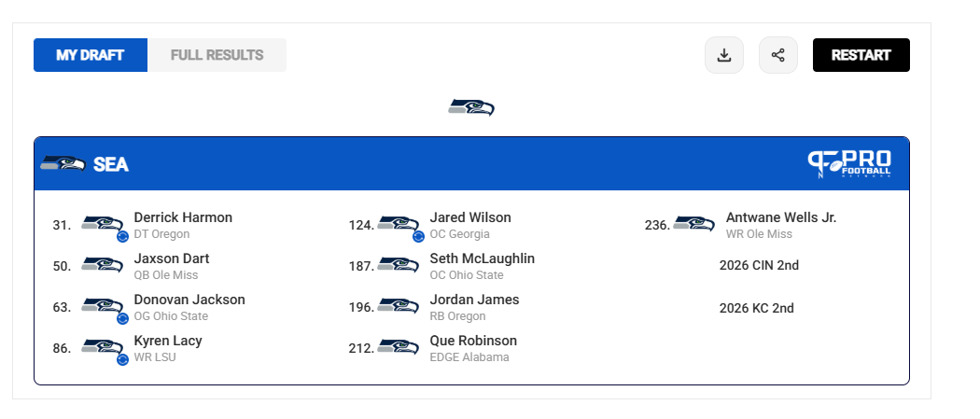The height and width of the screenshot is (419, 980).
Task: Click the Seahawks logo above the draft card
Action: tap(471, 107)
